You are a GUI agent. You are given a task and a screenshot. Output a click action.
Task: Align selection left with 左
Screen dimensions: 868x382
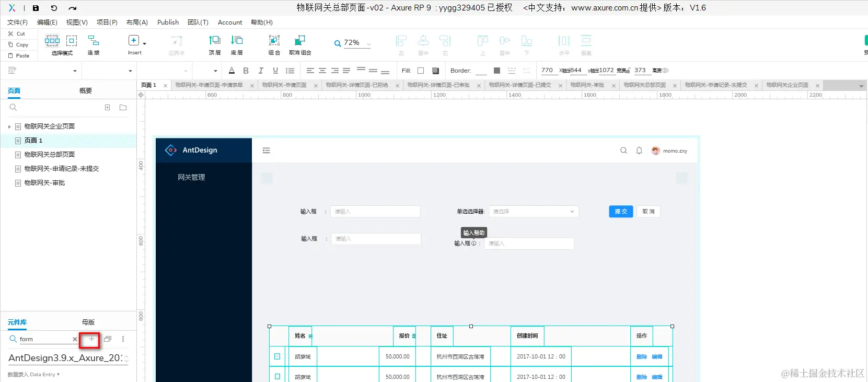tap(401, 44)
